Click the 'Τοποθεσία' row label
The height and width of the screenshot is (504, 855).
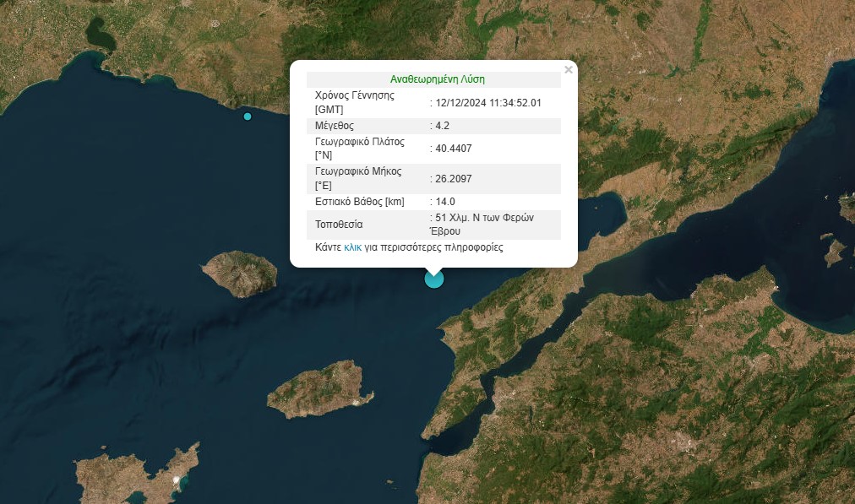[x=339, y=225]
